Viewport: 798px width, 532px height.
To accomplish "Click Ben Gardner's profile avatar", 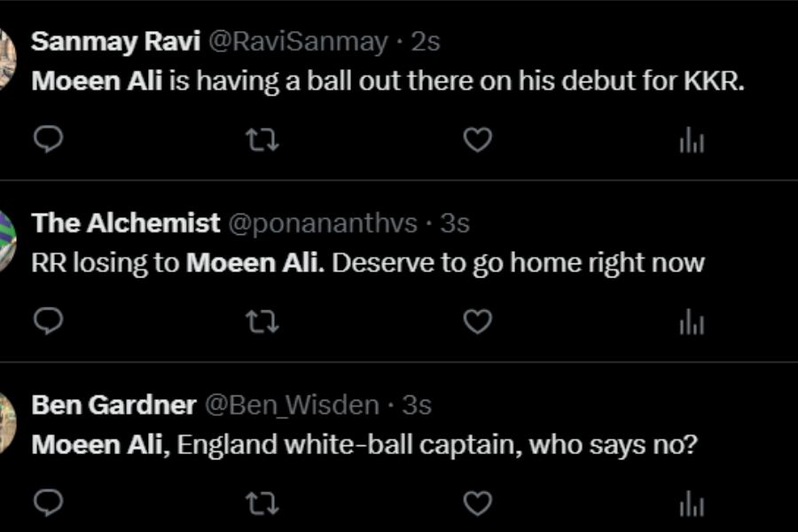I will pyautogui.click(x=5, y=423).
